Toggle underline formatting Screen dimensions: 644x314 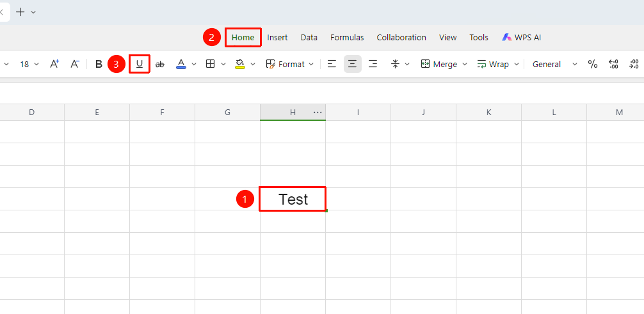(x=140, y=64)
